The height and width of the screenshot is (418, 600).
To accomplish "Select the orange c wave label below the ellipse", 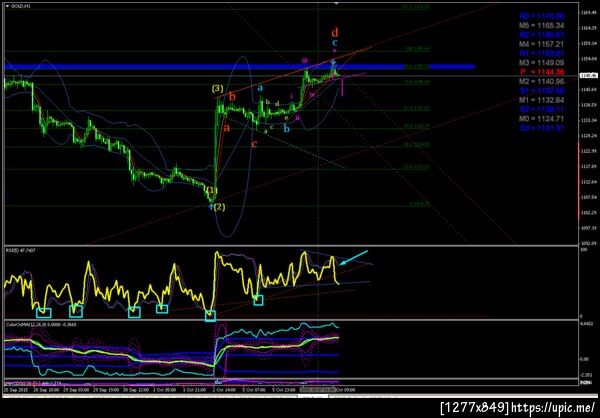I will 254,144.
